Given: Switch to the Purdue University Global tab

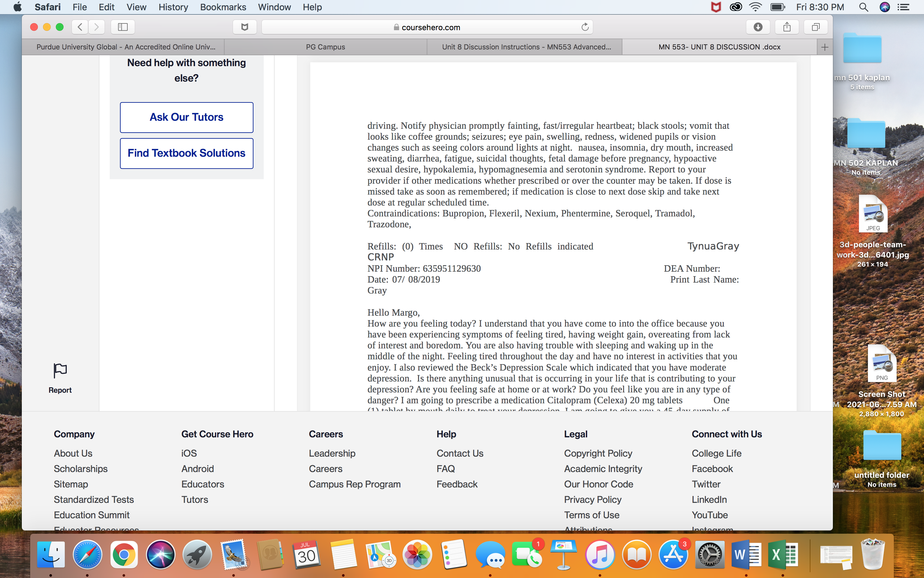Looking at the screenshot, I should (123, 47).
